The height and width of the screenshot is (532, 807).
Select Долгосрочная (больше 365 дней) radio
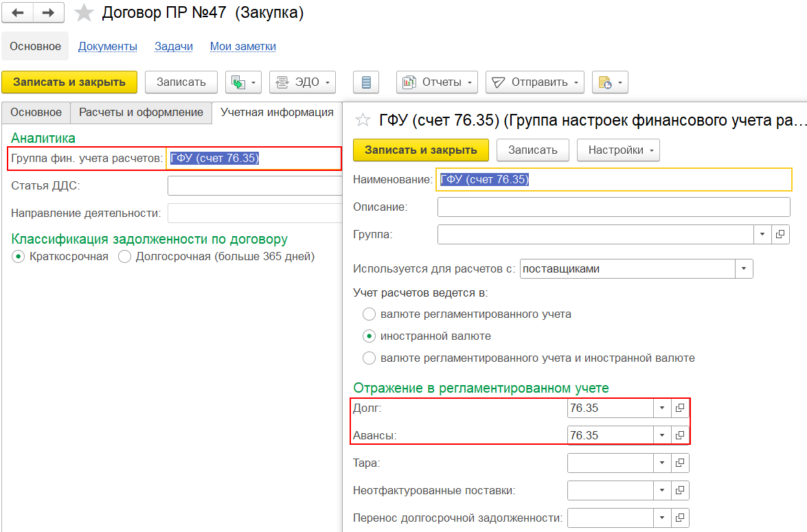click(x=124, y=257)
